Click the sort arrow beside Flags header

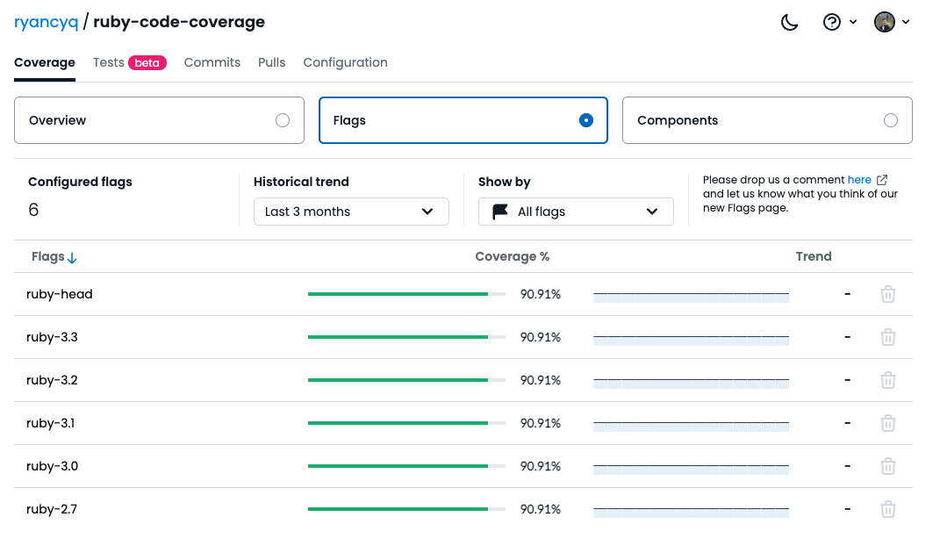pyautogui.click(x=72, y=258)
